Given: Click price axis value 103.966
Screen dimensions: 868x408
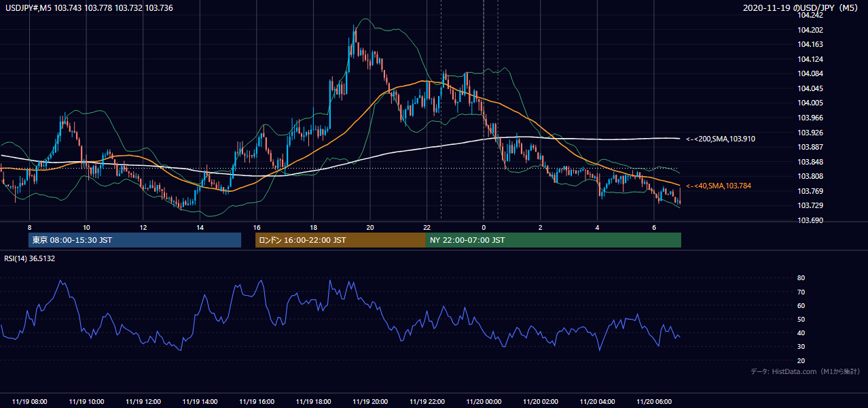Looking at the screenshot, I should click(x=810, y=118).
